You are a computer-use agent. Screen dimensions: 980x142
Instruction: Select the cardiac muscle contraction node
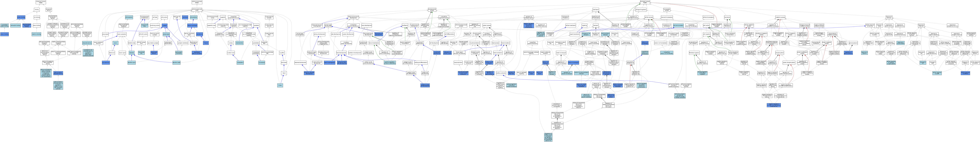[489, 63]
